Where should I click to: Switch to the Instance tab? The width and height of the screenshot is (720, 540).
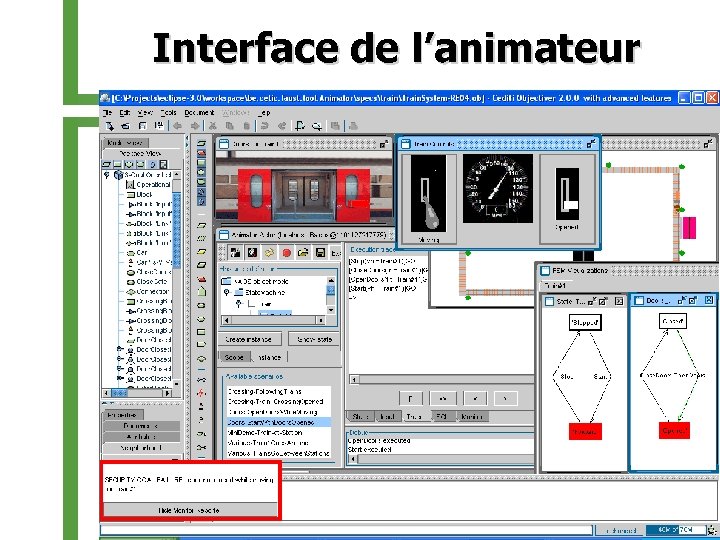coord(270,357)
